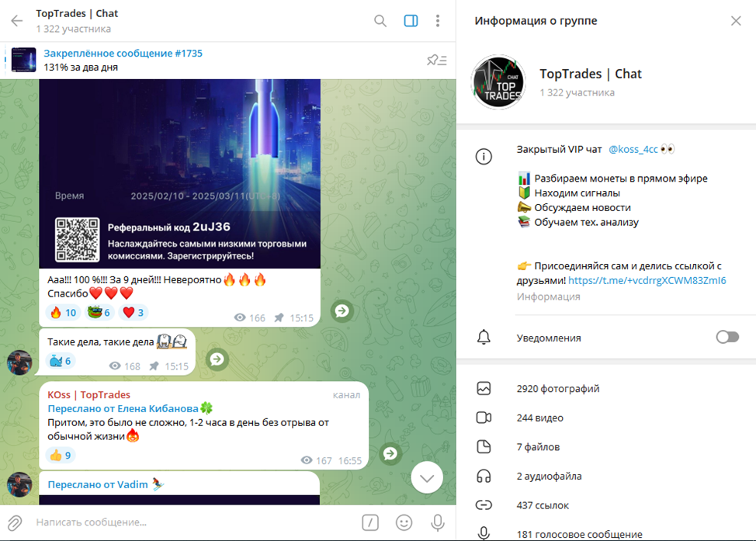This screenshot has width=756, height=541.
Task: Open the emoji picker smiley icon
Action: click(x=404, y=522)
